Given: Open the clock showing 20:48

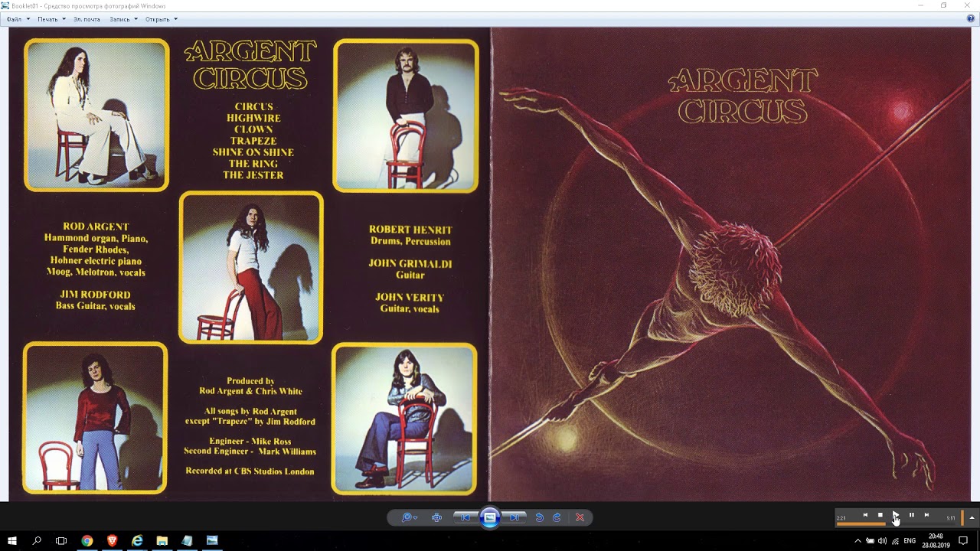Looking at the screenshot, I should 936,540.
